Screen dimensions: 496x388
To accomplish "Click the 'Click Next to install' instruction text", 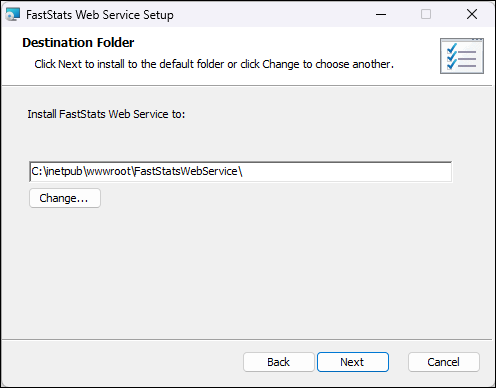I will [214, 64].
